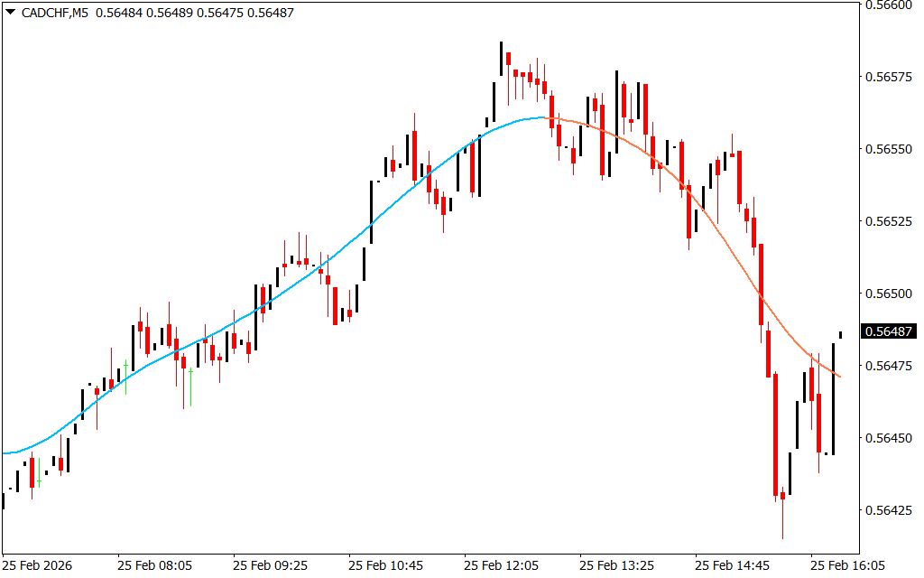Image resolution: width=924 pixels, height=578 pixels.
Task: Click the 0.56500 price axis label
Action: (889, 294)
